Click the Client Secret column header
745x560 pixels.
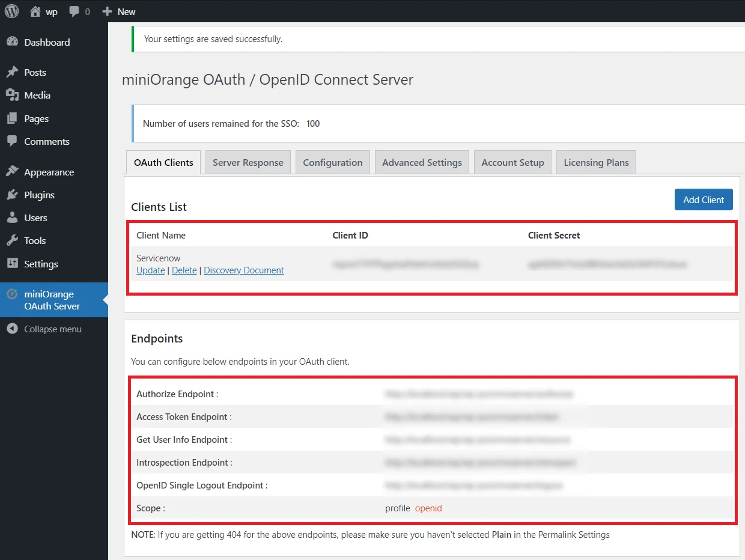[x=554, y=236]
